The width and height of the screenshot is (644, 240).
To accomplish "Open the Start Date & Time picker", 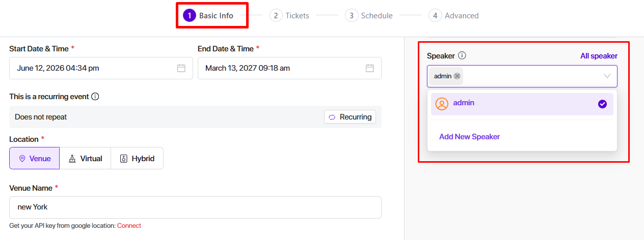I will tap(92, 68).
